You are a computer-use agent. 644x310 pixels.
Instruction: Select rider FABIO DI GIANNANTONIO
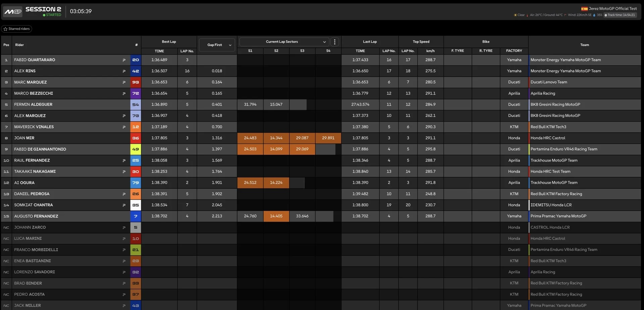[40, 149]
